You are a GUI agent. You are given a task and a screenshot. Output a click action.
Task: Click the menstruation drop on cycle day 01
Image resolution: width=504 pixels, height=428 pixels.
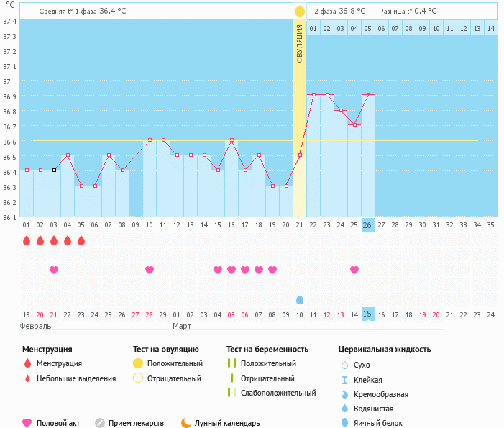click(x=27, y=240)
